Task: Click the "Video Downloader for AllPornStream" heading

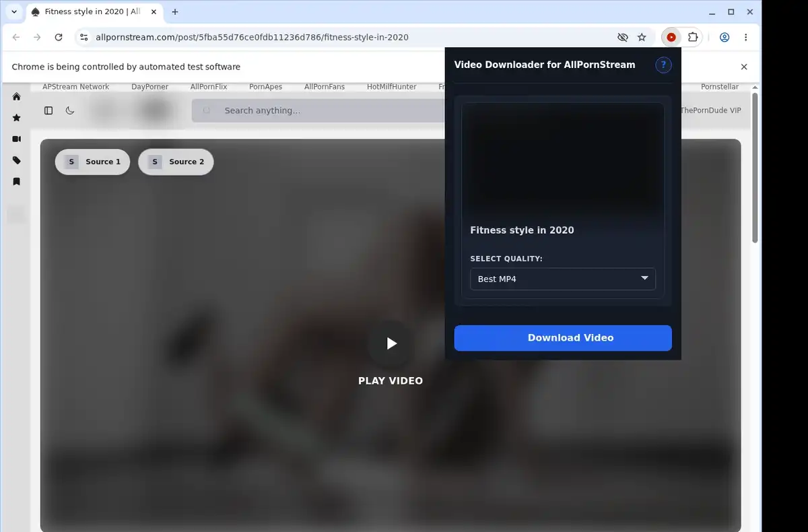Action: [x=545, y=65]
